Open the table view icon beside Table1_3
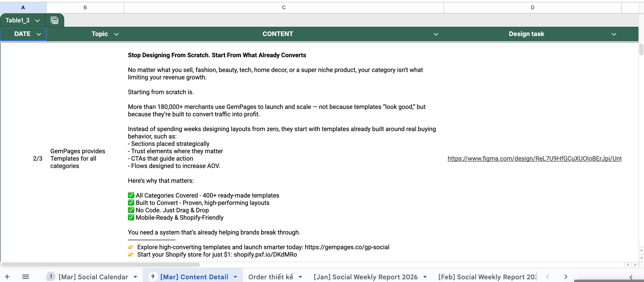 click(55, 20)
